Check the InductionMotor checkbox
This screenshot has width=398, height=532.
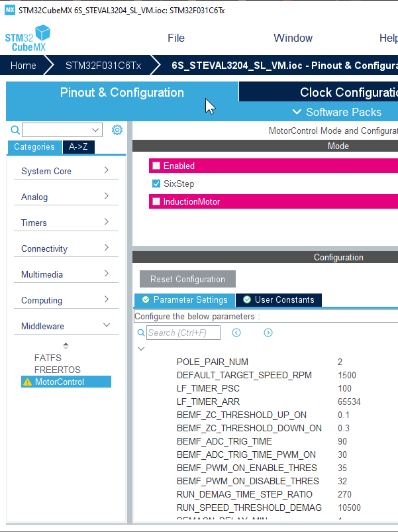click(x=156, y=201)
